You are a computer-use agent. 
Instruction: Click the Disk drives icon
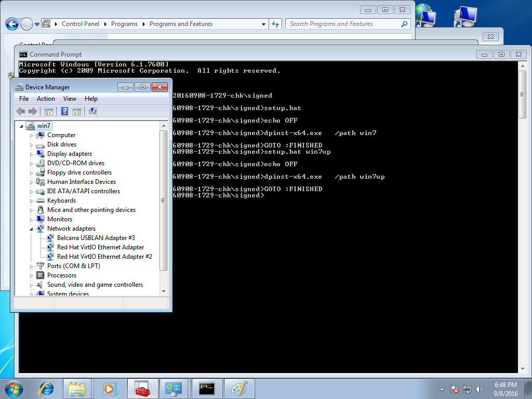tap(41, 145)
